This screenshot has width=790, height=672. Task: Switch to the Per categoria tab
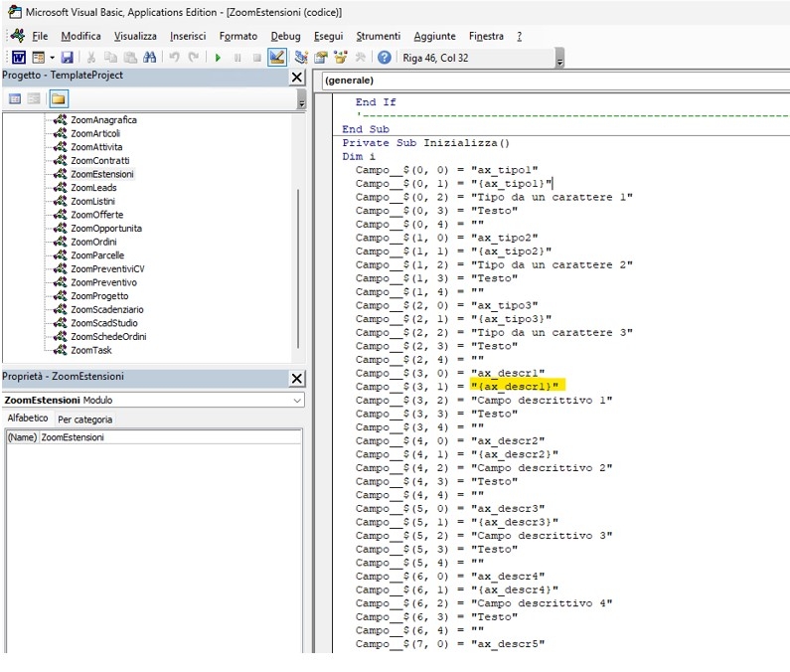pyautogui.click(x=84, y=420)
